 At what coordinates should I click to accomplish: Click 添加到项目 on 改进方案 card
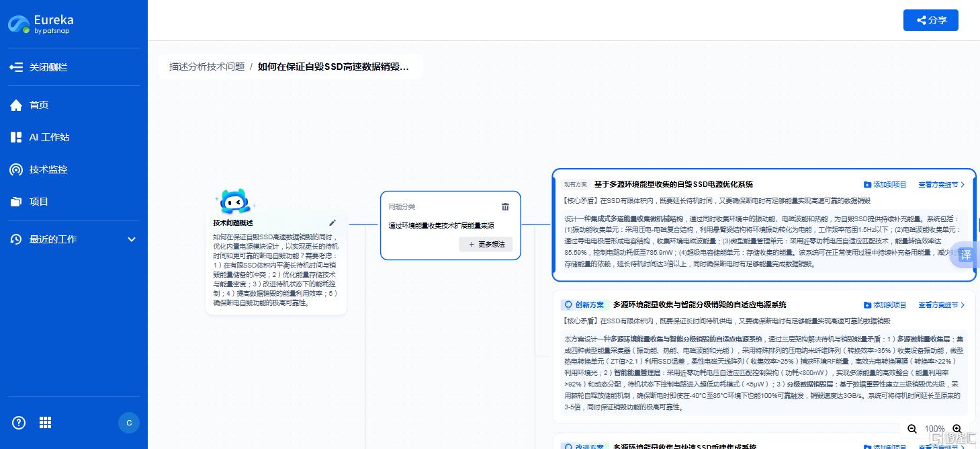pyautogui.click(x=885, y=446)
